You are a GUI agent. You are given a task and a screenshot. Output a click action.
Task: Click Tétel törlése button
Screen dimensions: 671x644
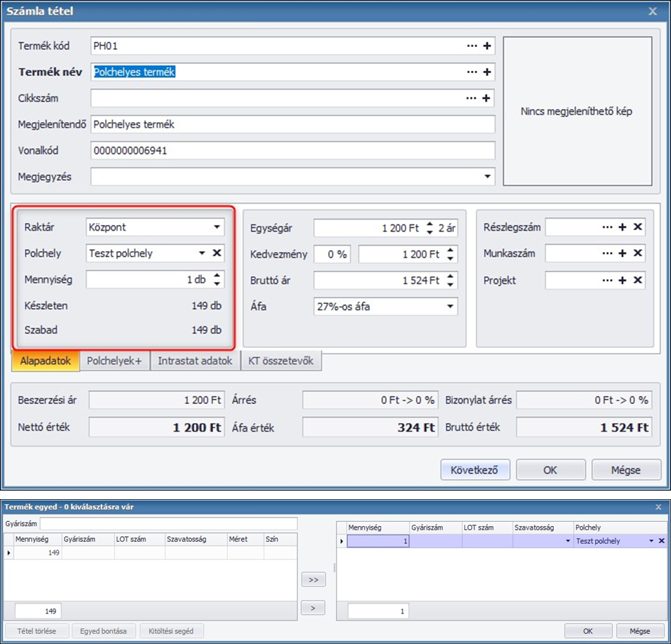point(37,631)
